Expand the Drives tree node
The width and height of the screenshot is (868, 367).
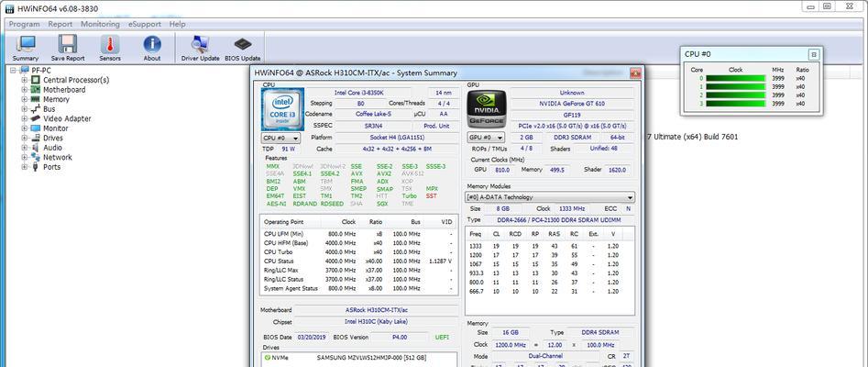tap(25, 138)
